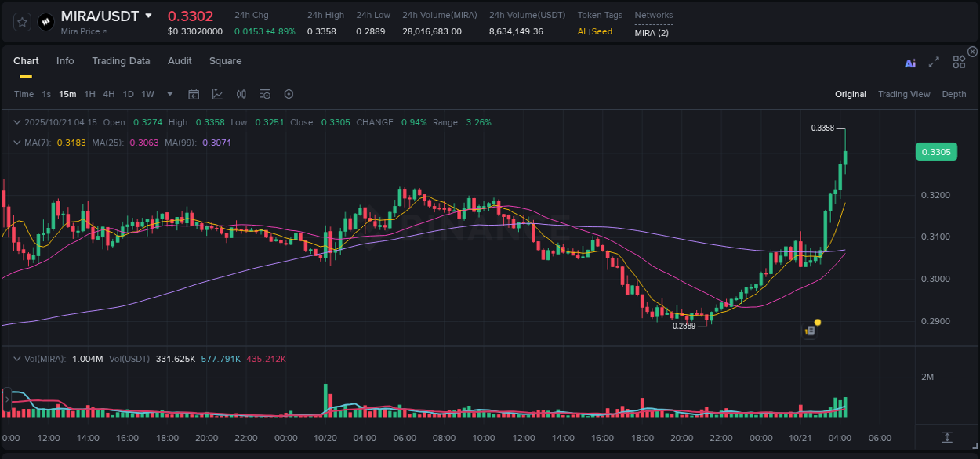This screenshot has height=459, width=980.
Task: Open the indicator settings list icon
Action: (x=264, y=94)
